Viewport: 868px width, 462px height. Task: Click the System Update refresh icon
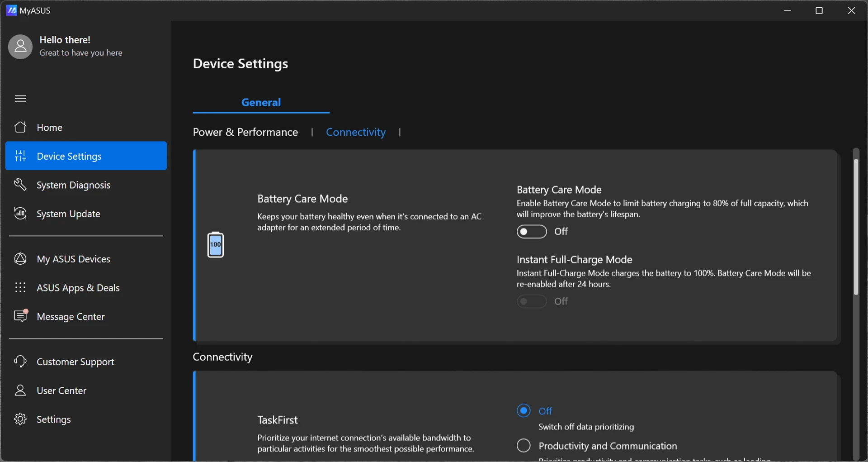(x=20, y=214)
